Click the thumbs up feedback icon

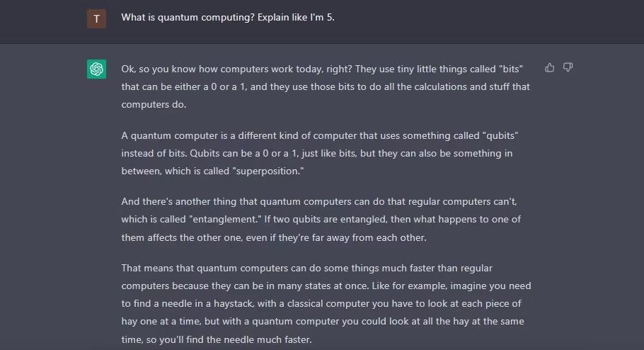pyautogui.click(x=550, y=67)
